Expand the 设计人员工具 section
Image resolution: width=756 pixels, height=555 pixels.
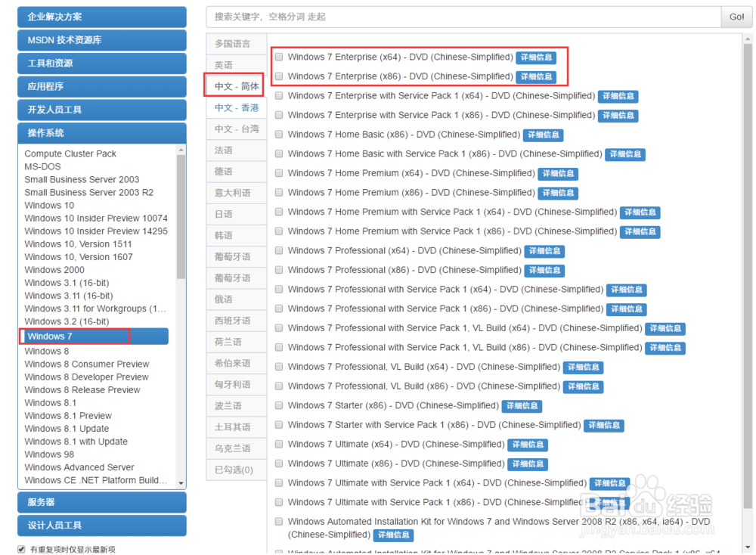(x=102, y=525)
